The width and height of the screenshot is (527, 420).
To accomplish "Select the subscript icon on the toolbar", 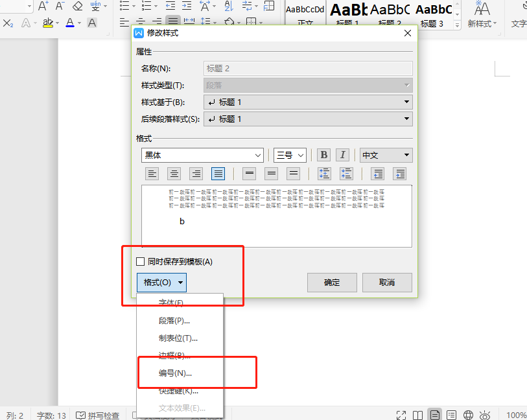I will point(7,24).
